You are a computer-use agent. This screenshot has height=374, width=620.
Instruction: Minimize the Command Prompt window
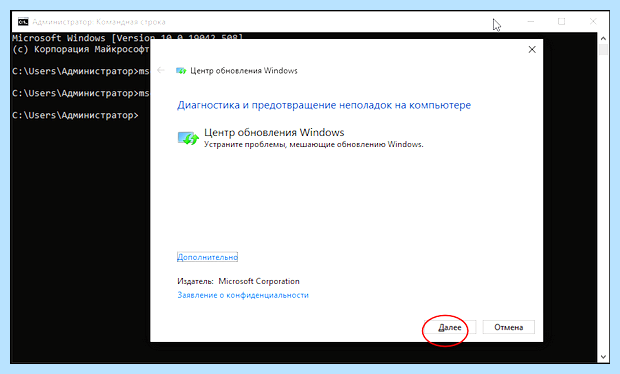(x=531, y=21)
